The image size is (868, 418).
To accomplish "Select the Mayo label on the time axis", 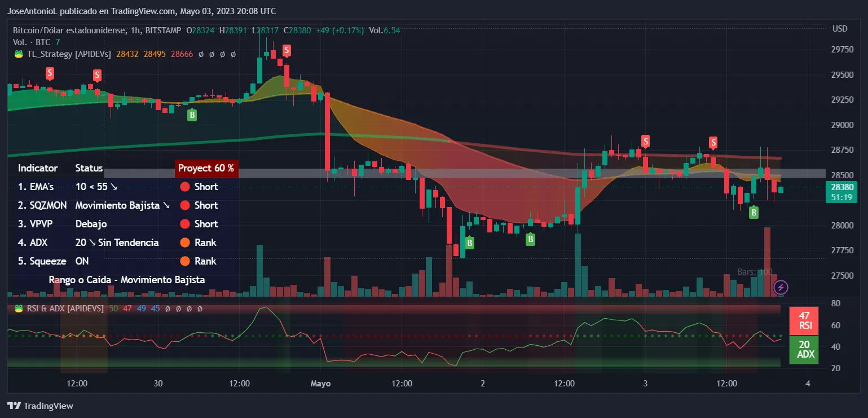I will tap(320, 383).
